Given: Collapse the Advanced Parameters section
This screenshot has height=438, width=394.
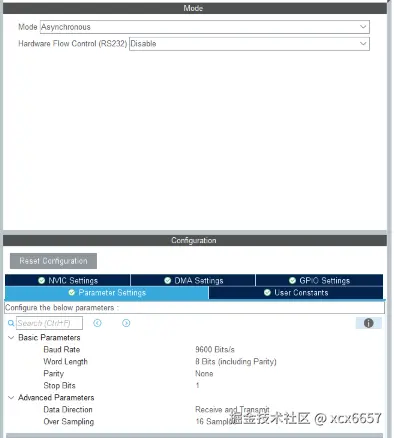Looking at the screenshot, I should point(11,398).
